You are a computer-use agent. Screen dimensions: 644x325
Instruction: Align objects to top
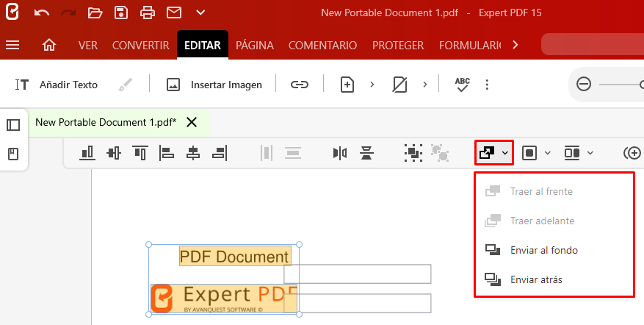(x=140, y=153)
